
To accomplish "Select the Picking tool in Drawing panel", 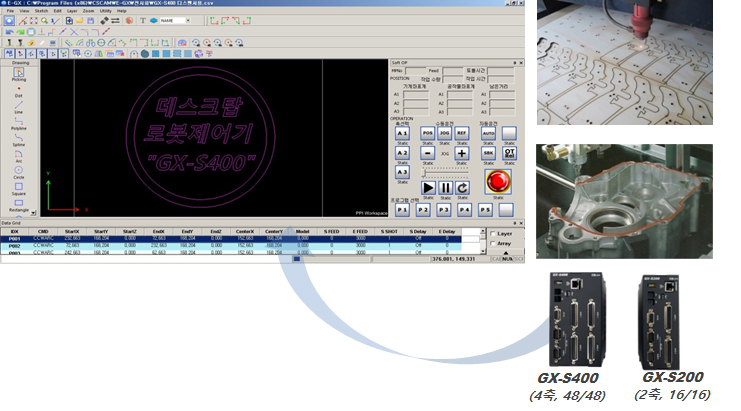I will click(19, 74).
